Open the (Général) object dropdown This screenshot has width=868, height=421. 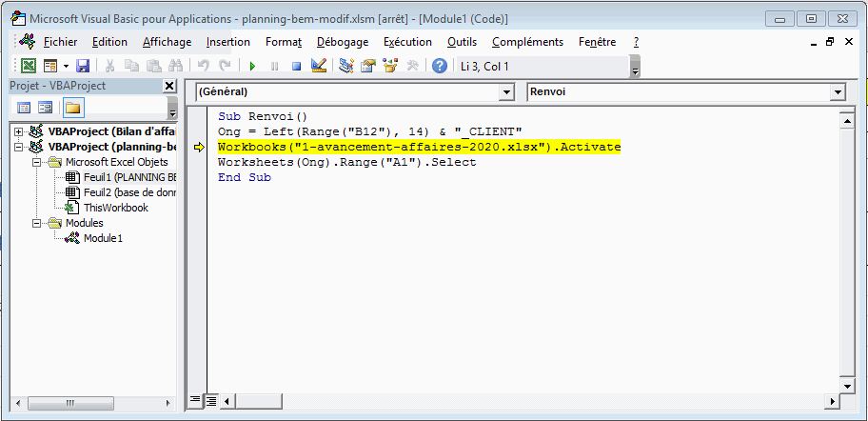tap(506, 92)
